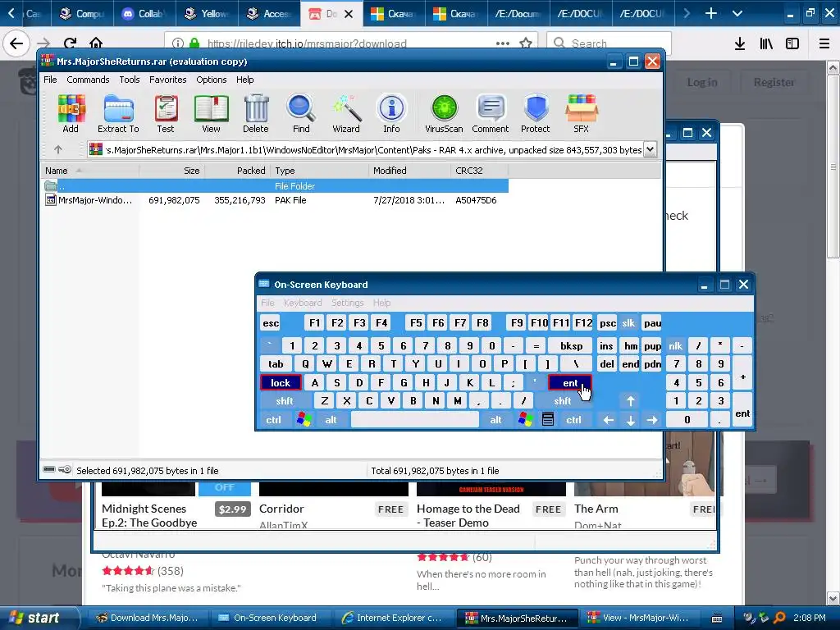Open the Commands menu
The image size is (840, 630).
click(88, 80)
